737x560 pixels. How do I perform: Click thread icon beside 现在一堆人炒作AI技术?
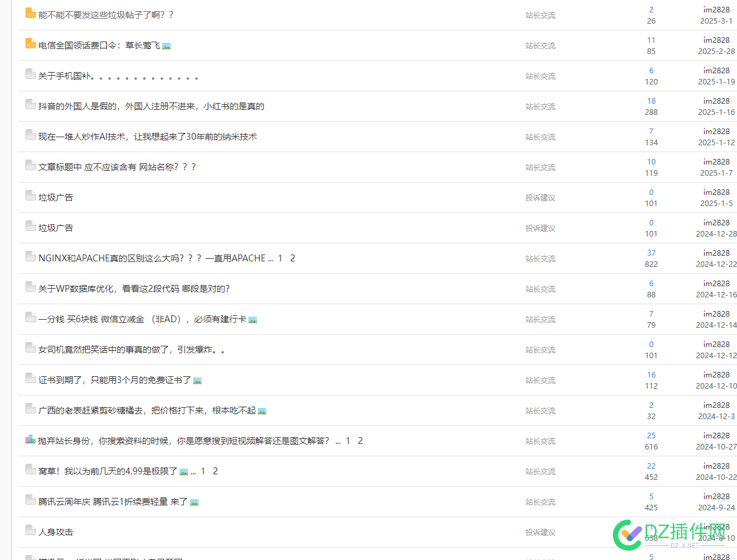click(x=30, y=135)
